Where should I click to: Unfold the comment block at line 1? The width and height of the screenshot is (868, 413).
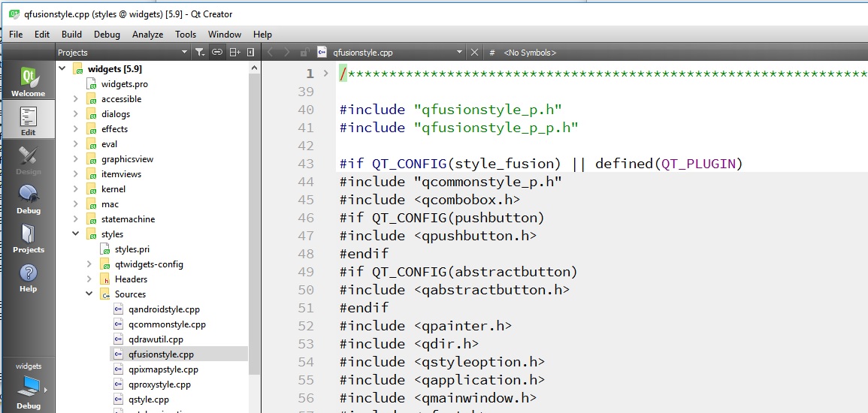(325, 74)
